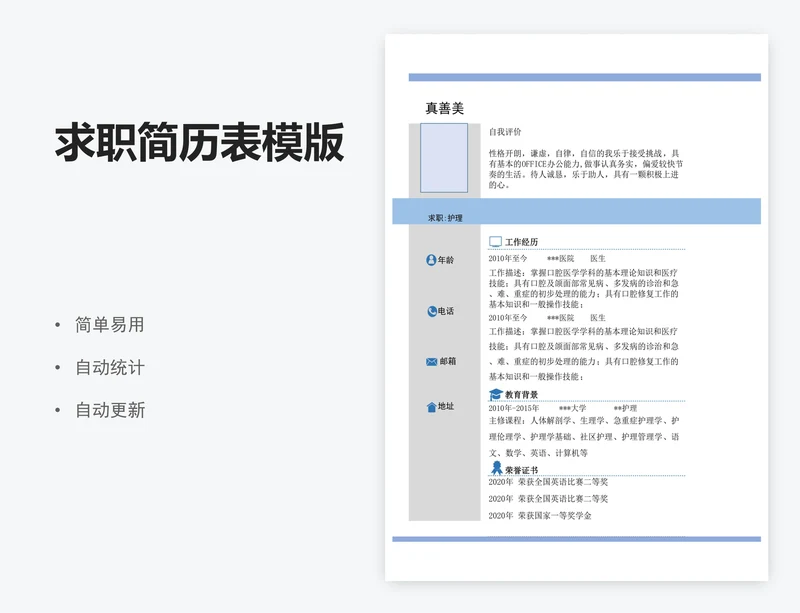Click the 年龄 label
The width and height of the screenshot is (800, 613).
tap(446, 260)
